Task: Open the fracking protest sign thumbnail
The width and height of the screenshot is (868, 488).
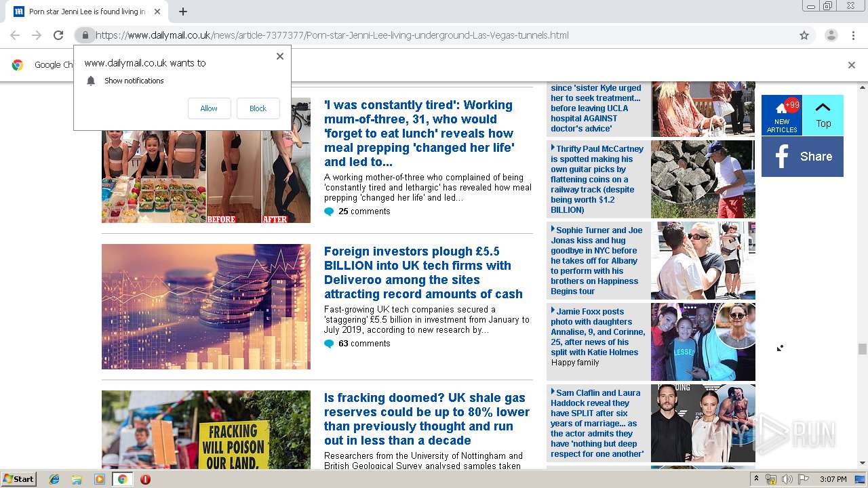Action: point(206,430)
